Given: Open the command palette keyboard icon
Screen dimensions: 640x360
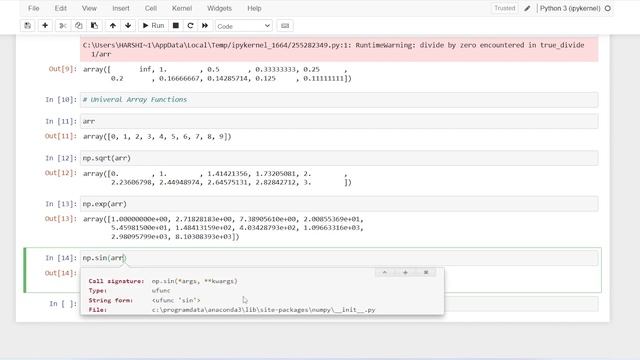Looking at the screenshot, I should pos(285,26).
